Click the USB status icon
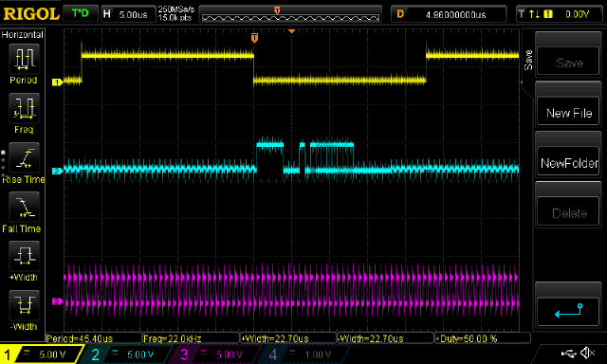Screen dimensions: 607x364 569,354
